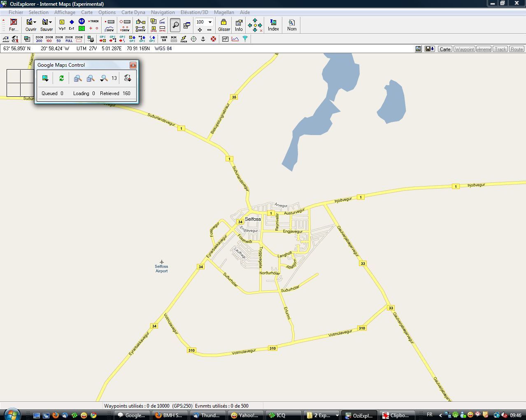Zoom out the Google map with magnifier minus
Image resolution: width=526 pixels, height=420 pixels.
click(90, 78)
